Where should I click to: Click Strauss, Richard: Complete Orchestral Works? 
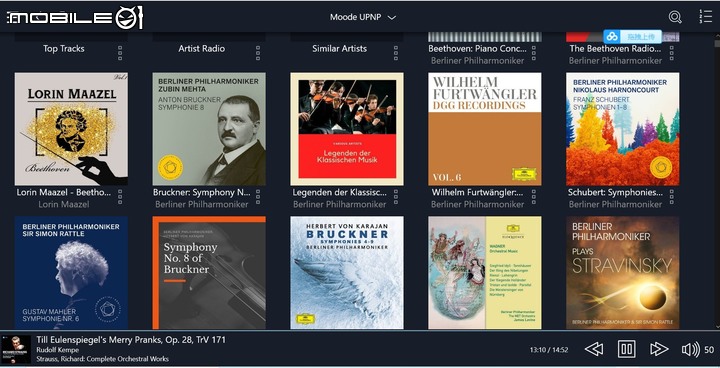tap(102, 359)
